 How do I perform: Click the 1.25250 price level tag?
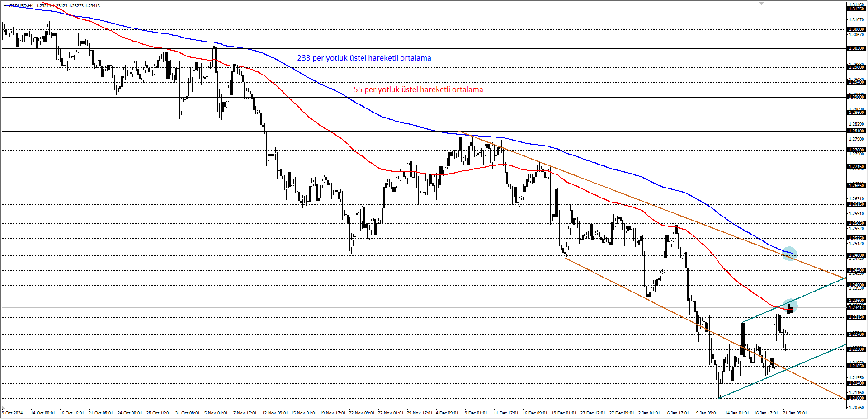pyautogui.click(x=856, y=238)
